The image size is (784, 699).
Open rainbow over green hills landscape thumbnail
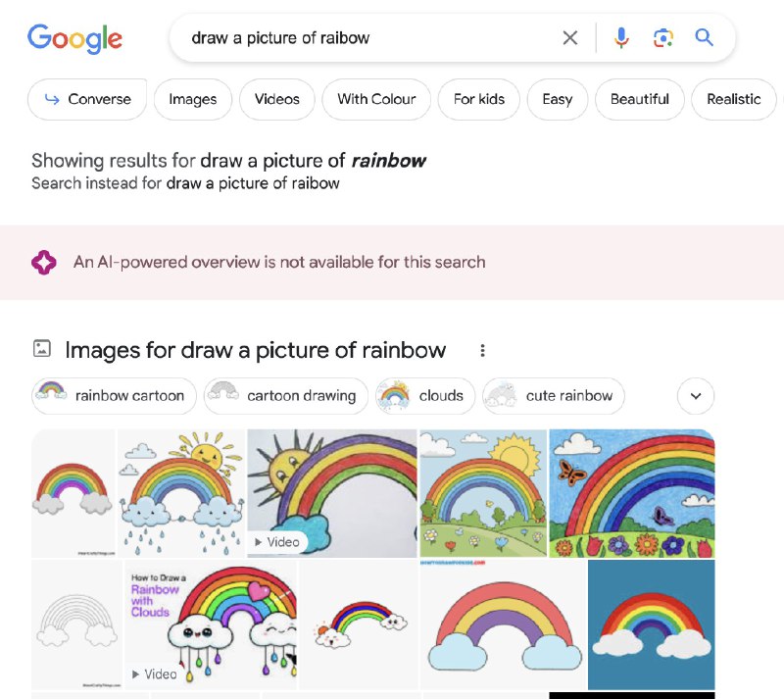click(x=483, y=493)
